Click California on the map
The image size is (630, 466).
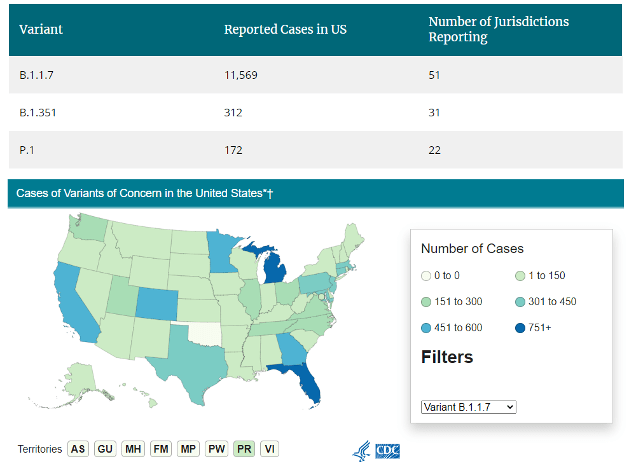tap(72, 305)
